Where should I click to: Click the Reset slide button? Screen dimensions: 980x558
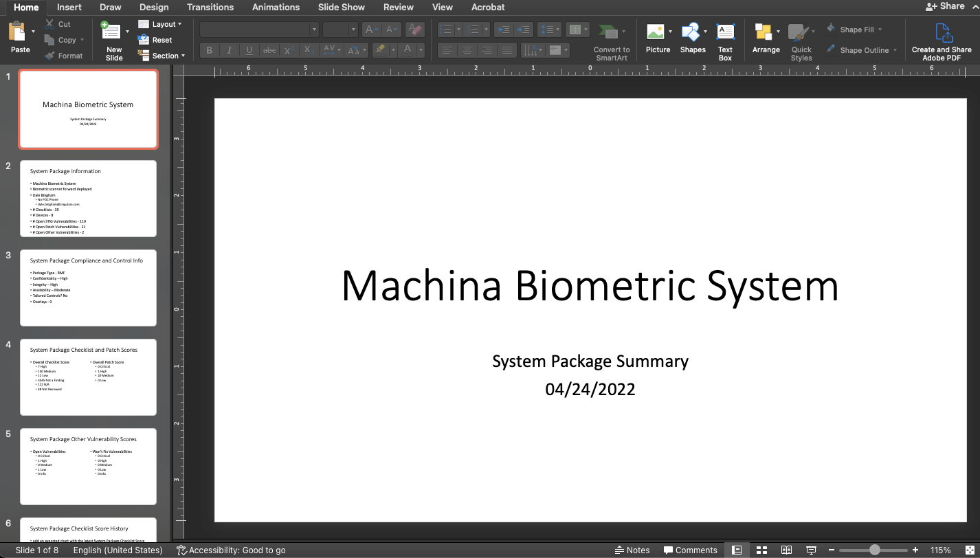[155, 40]
